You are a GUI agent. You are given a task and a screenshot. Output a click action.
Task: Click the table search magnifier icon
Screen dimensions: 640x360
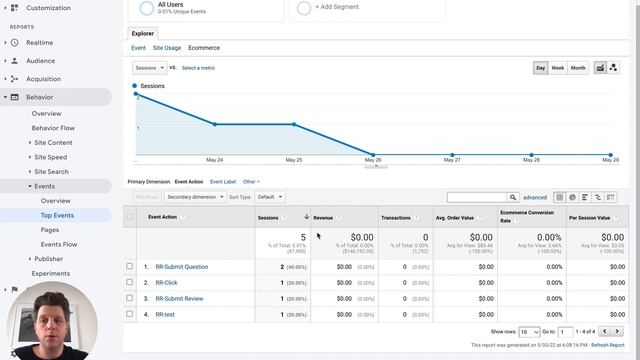pyautogui.click(x=513, y=198)
